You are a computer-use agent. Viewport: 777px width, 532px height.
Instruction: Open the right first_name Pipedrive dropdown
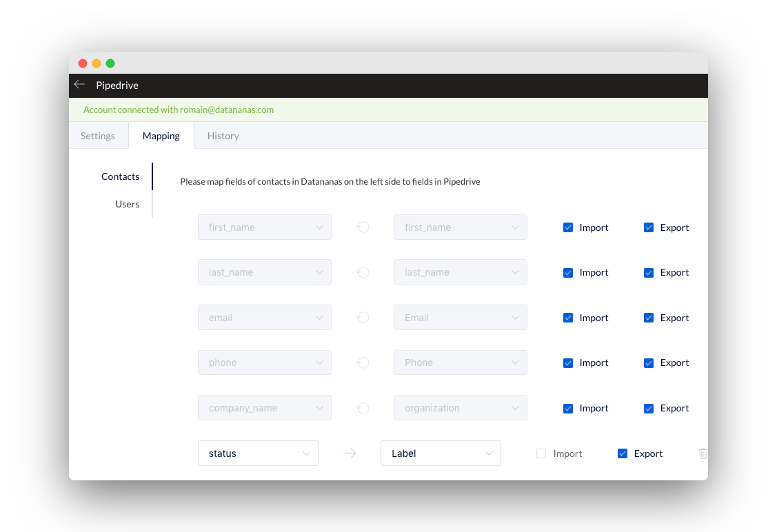point(461,227)
